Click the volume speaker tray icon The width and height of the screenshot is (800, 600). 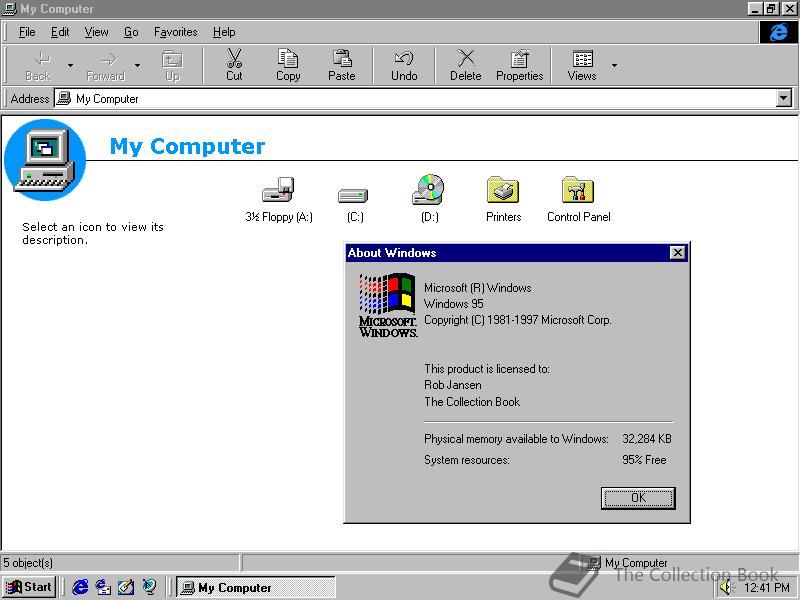(x=725, y=588)
